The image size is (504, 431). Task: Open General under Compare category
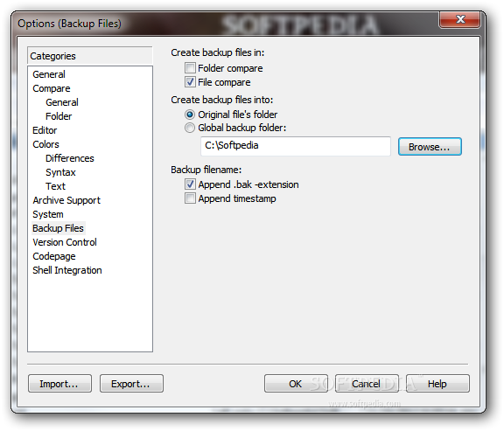click(62, 102)
